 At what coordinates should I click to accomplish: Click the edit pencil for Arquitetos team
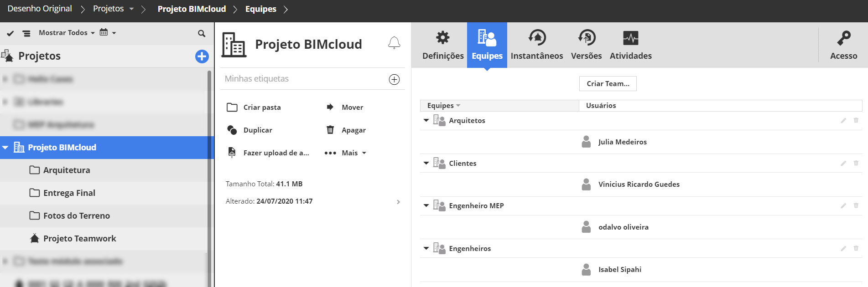tap(843, 121)
